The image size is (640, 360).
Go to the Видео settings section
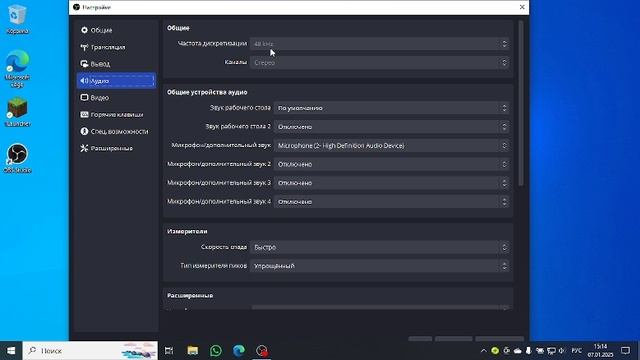coord(116,98)
